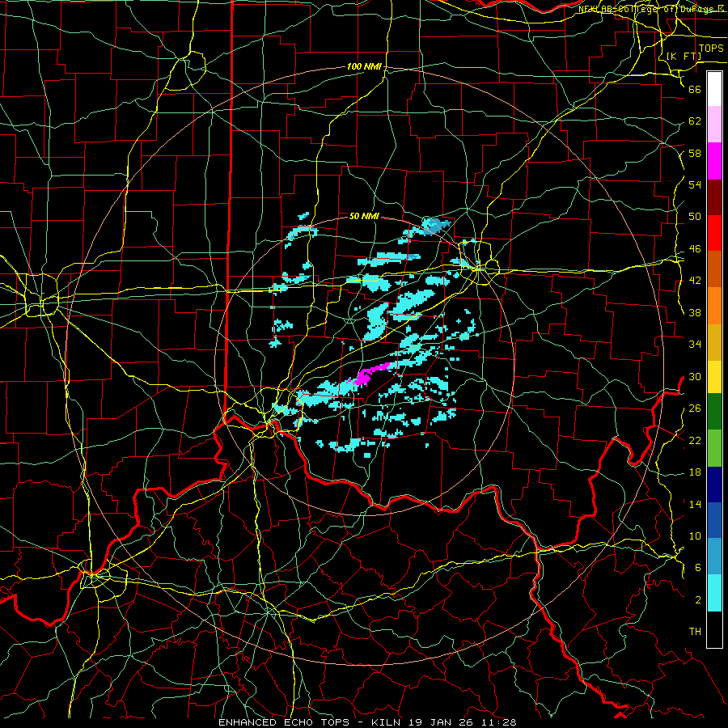The image size is (728, 728).
Task: Click the navy blue legend swatch
Action: 714,485
